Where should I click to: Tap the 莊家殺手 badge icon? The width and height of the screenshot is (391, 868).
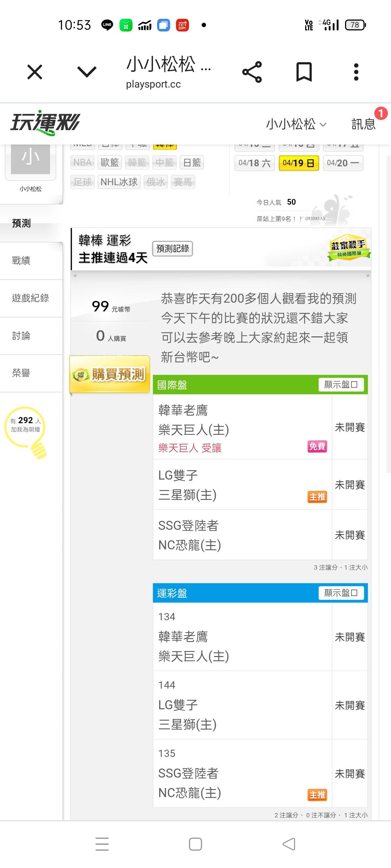(x=349, y=248)
